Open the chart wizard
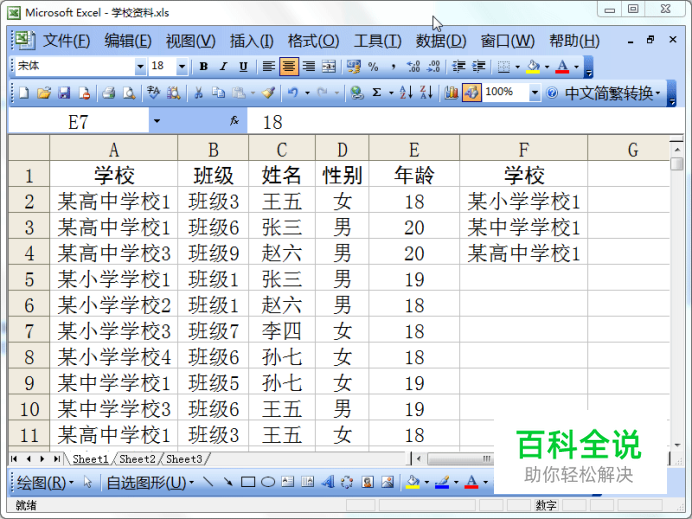This screenshot has width=692, height=519. coord(451,93)
